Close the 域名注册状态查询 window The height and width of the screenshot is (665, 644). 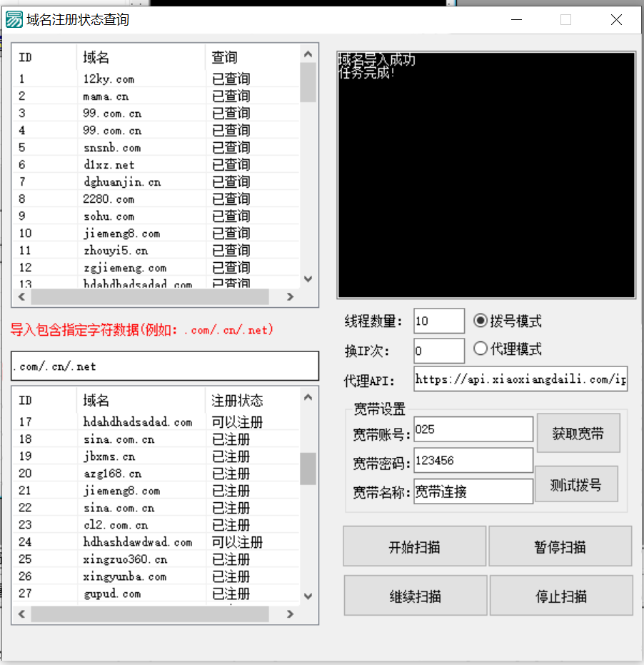(x=616, y=19)
